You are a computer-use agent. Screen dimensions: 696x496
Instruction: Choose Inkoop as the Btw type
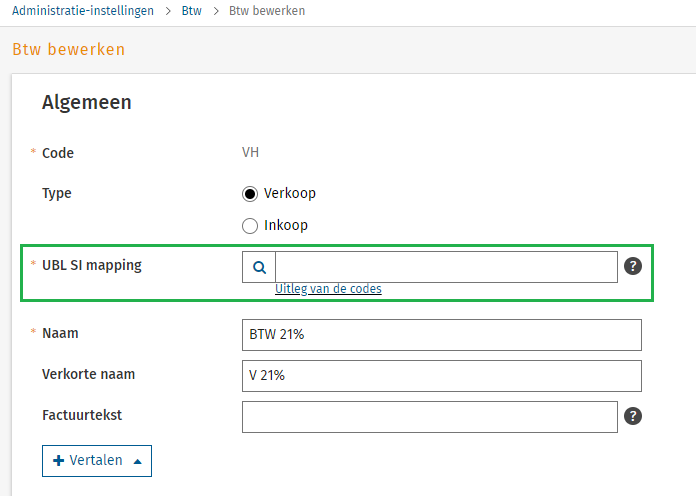[251, 225]
